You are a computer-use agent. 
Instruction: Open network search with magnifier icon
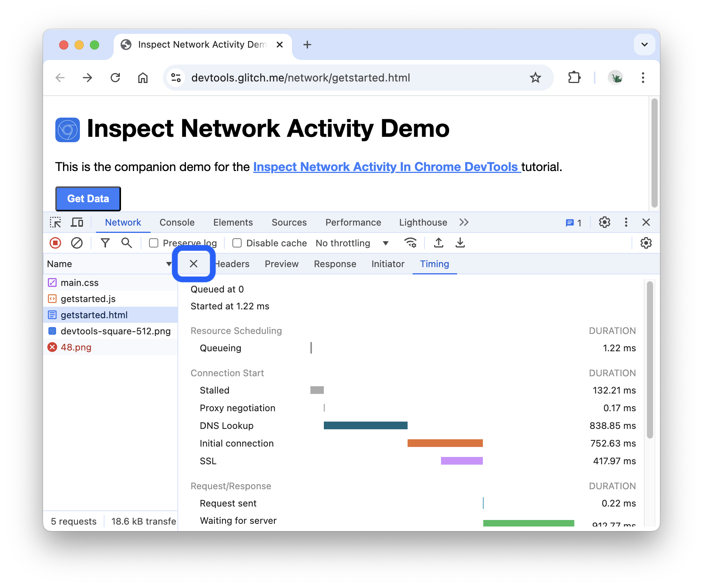[126, 243]
